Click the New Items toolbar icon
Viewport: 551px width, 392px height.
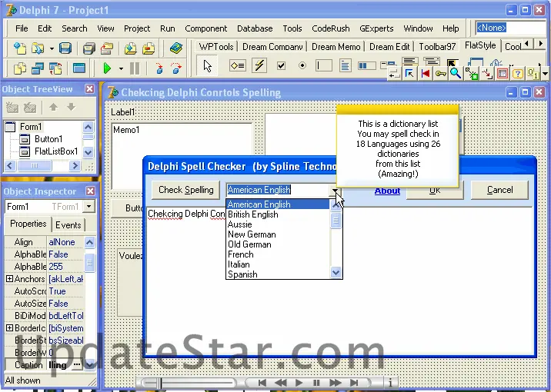(20, 48)
